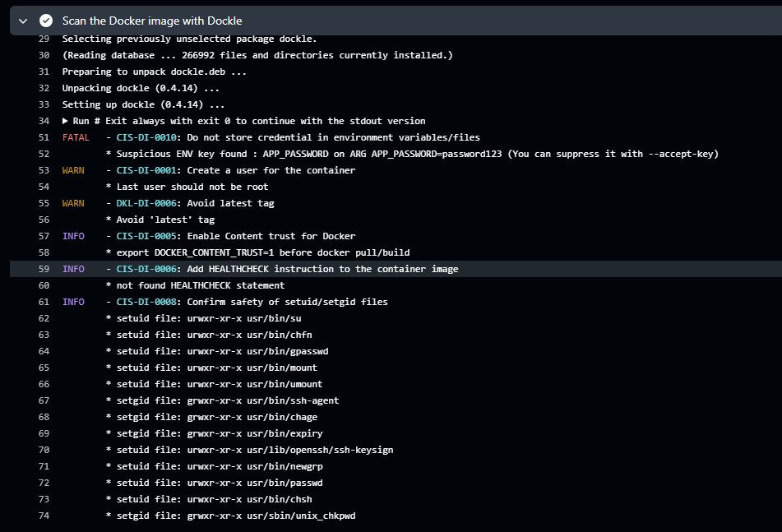Click 'Setting up dockle (0.4.14)' log line
Screen dimensions: 782x532
144,104
